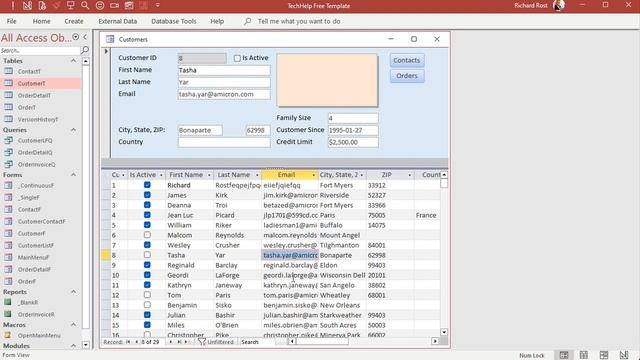Click the magnifier Find icon in the title bar

tap(85, 5)
